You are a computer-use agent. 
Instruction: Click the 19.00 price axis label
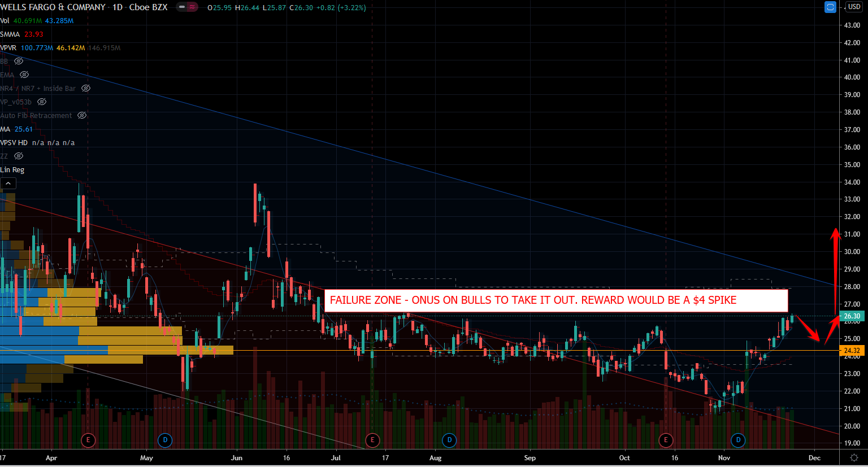pos(852,443)
